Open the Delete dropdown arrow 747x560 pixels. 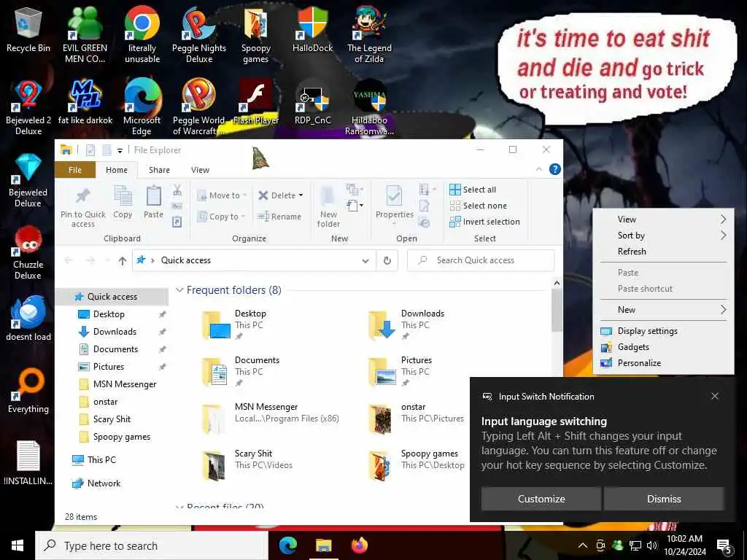(x=301, y=195)
